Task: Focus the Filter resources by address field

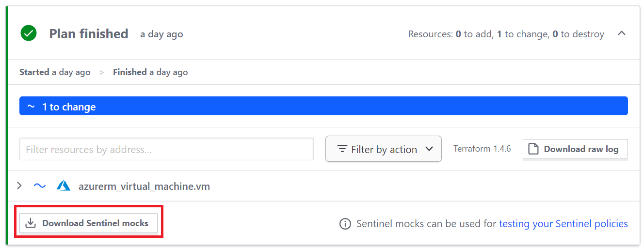Action: [x=166, y=149]
